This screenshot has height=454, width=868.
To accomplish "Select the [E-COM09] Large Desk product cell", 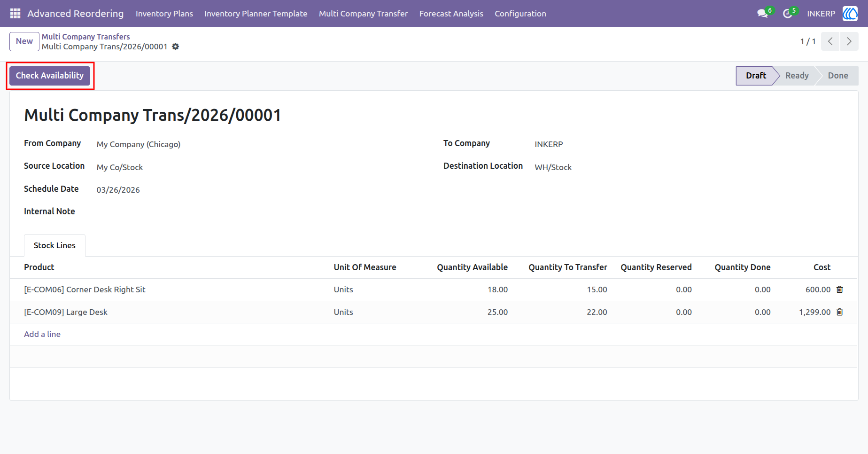I will coord(66,312).
